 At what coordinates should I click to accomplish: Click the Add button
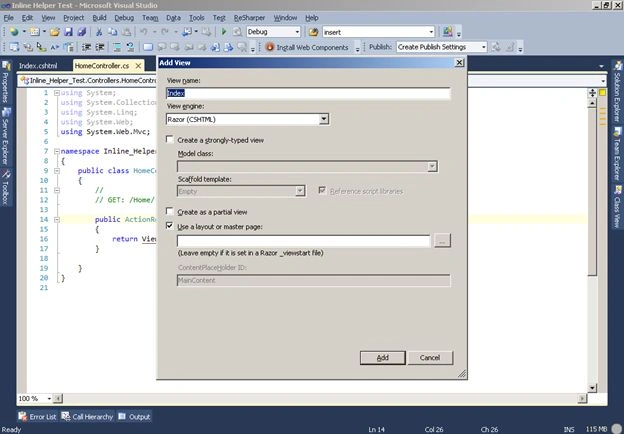pos(382,358)
